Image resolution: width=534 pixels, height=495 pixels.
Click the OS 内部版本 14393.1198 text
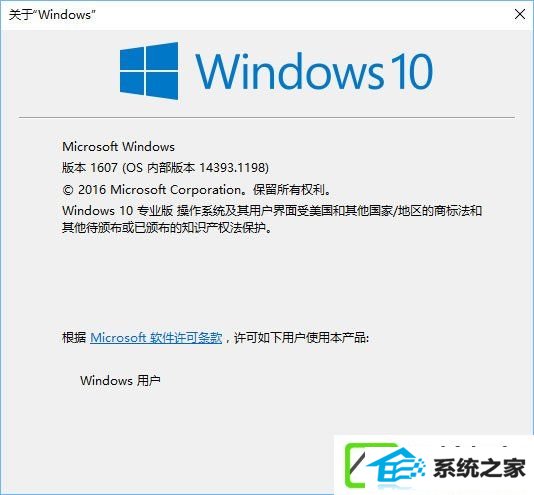coord(195,168)
